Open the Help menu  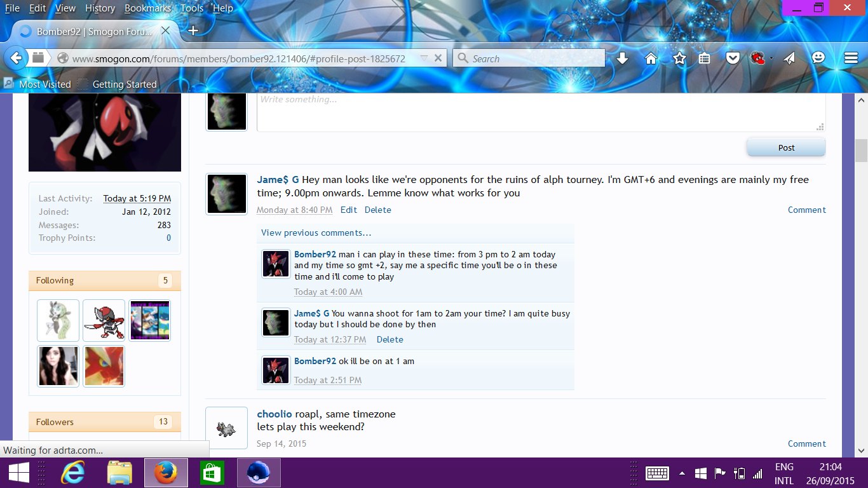tap(223, 8)
